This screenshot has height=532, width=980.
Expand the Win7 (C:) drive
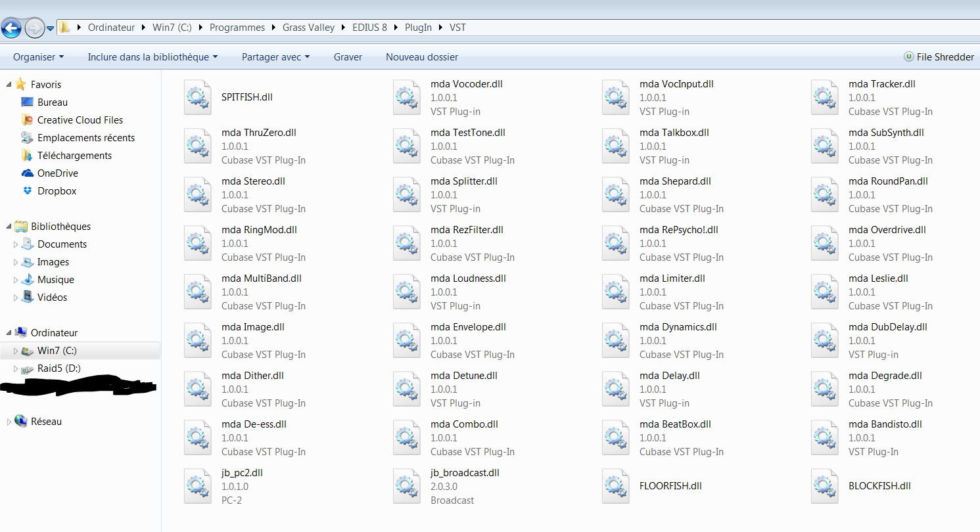point(16,351)
